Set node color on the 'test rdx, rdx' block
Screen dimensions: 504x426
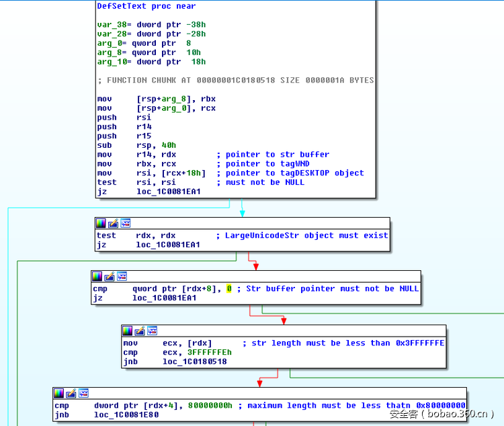101,223
